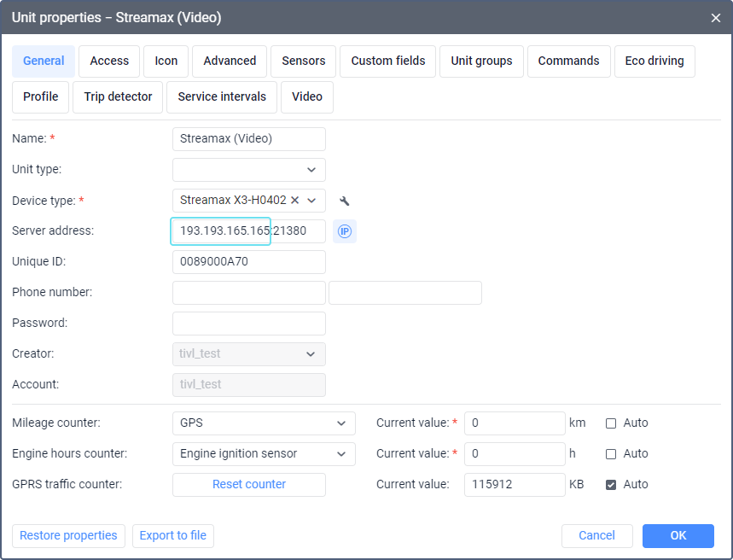The image size is (733, 560).
Task: Focus the Password input field
Action: coord(248,324)
